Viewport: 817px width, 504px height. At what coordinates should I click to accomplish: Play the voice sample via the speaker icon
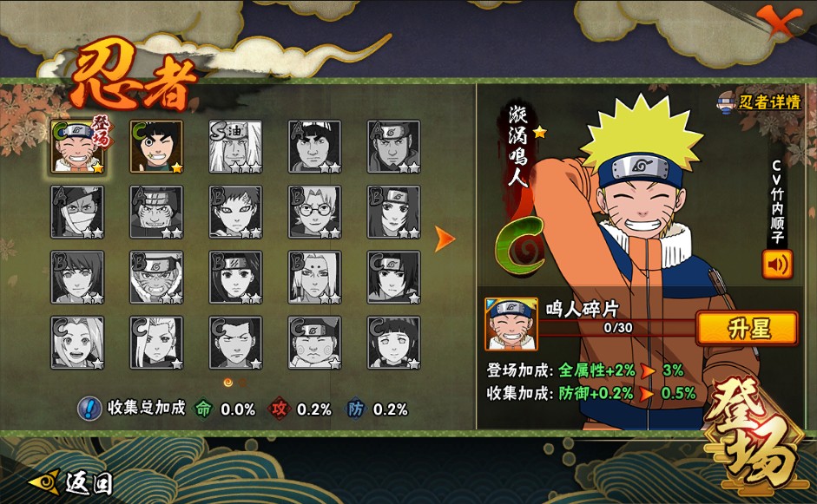777,265
